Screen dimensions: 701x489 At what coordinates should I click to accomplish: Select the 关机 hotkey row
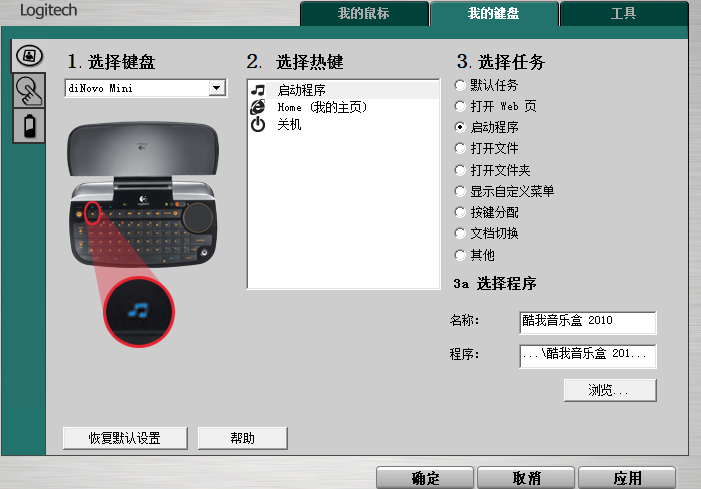pos(343,124)
